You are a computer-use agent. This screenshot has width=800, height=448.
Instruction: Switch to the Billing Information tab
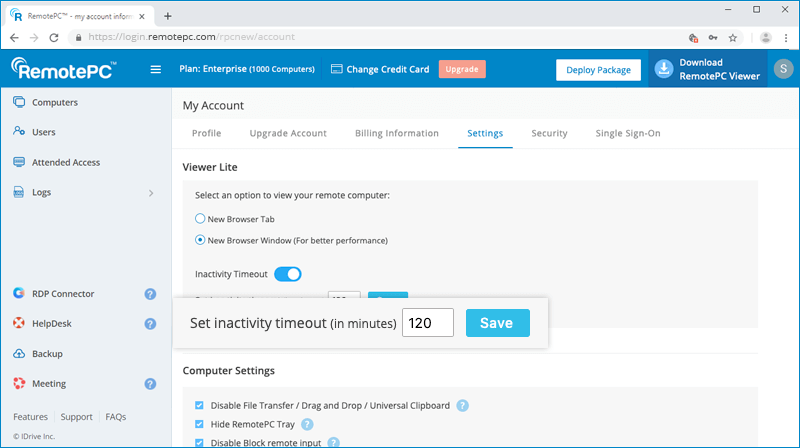[x=397, y=133]
